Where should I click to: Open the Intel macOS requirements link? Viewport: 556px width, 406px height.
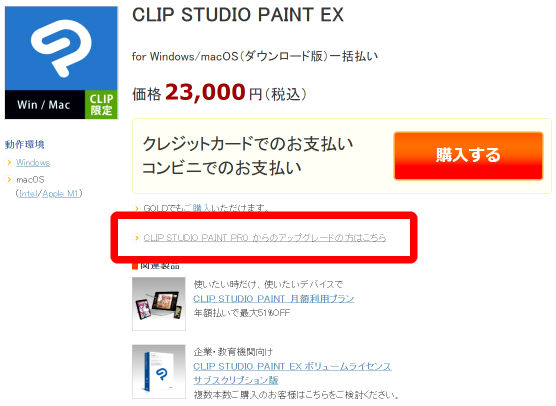(28, 194)
